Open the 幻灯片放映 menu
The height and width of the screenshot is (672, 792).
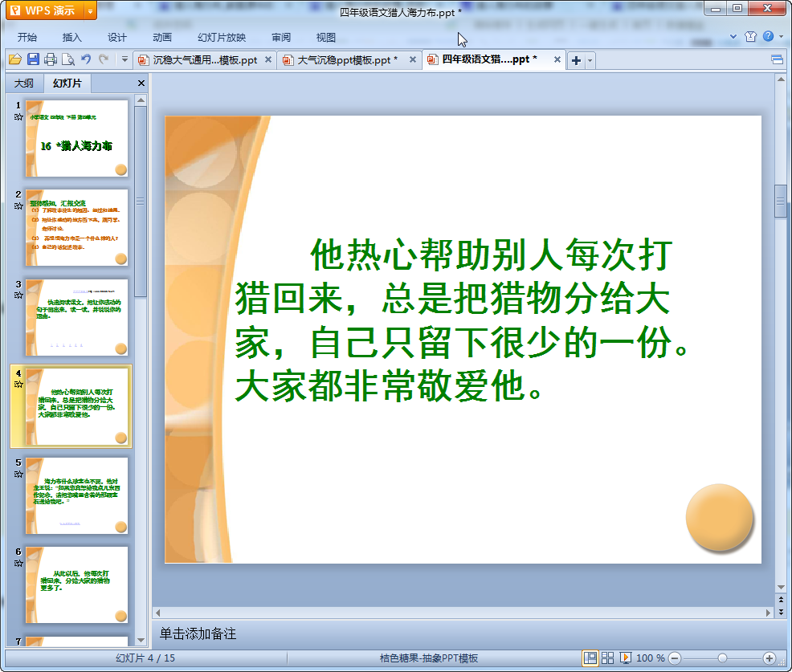(x=222, y=37)
